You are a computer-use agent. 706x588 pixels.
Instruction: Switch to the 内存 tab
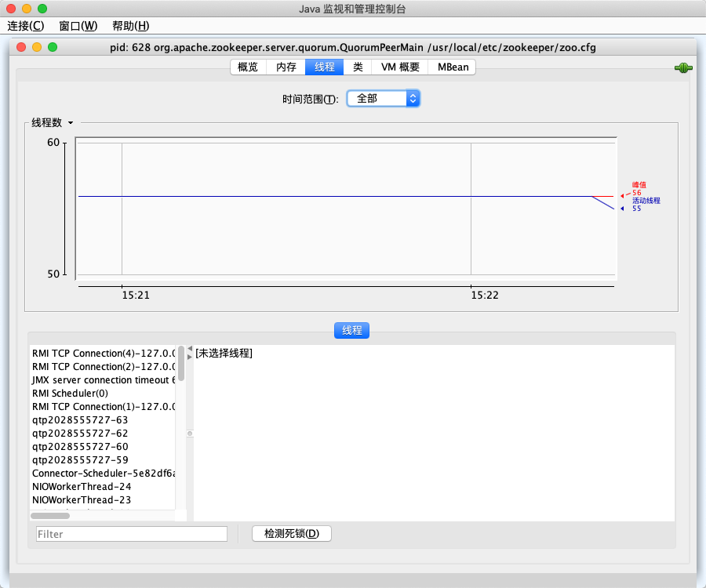pos(286,67)
